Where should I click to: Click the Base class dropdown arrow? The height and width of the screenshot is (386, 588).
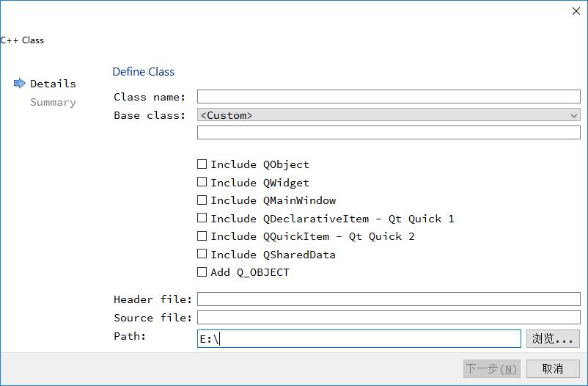coord(574,115)
